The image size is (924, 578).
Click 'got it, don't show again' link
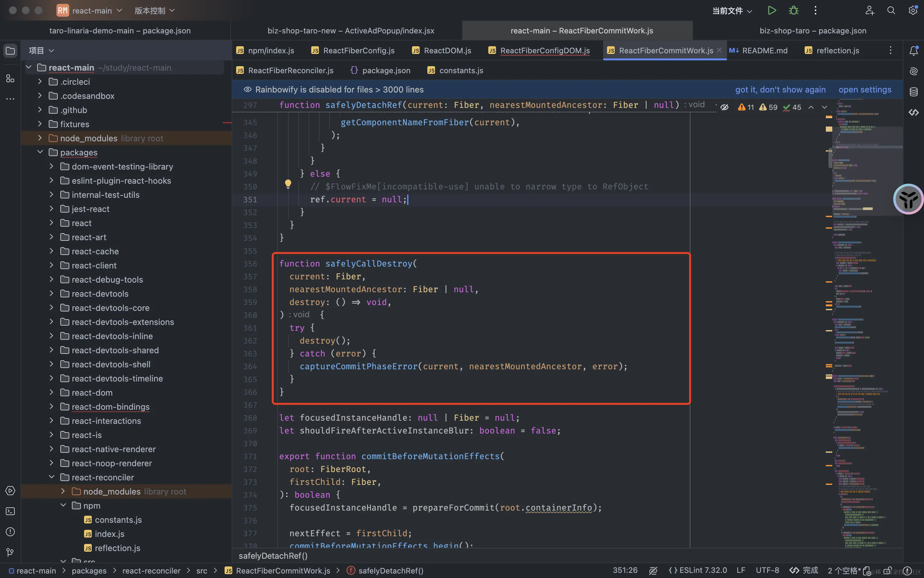coord(780,90)
